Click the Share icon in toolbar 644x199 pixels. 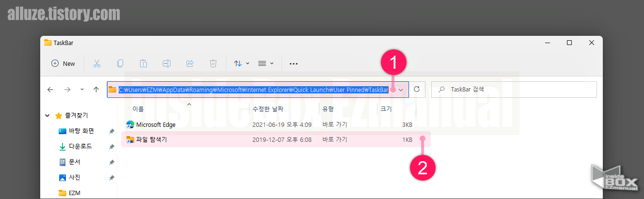(190, 63)
